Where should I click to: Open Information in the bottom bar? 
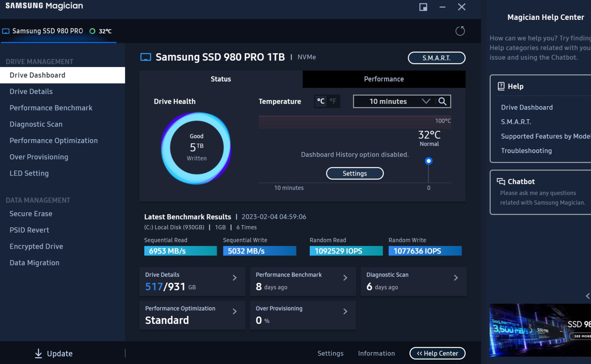(x=376, y=353)
